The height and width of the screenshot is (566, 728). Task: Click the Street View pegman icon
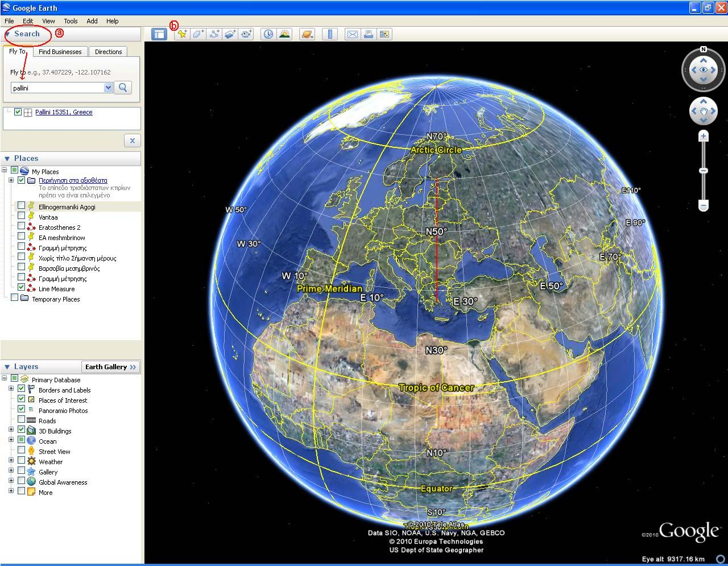pos(31,451)
